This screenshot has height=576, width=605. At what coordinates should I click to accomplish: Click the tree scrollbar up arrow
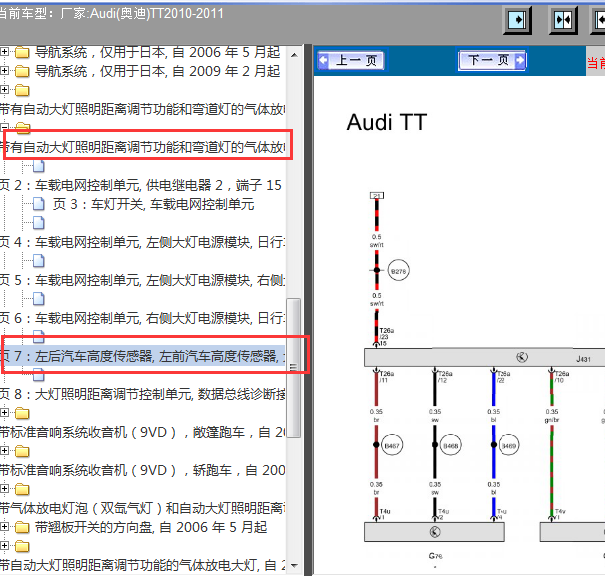(x=294, y=55)
